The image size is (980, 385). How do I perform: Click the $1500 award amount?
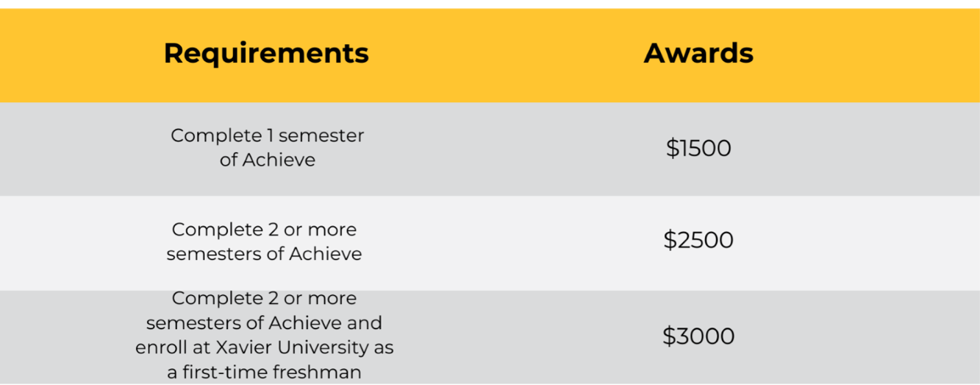(x=698, y=148)
